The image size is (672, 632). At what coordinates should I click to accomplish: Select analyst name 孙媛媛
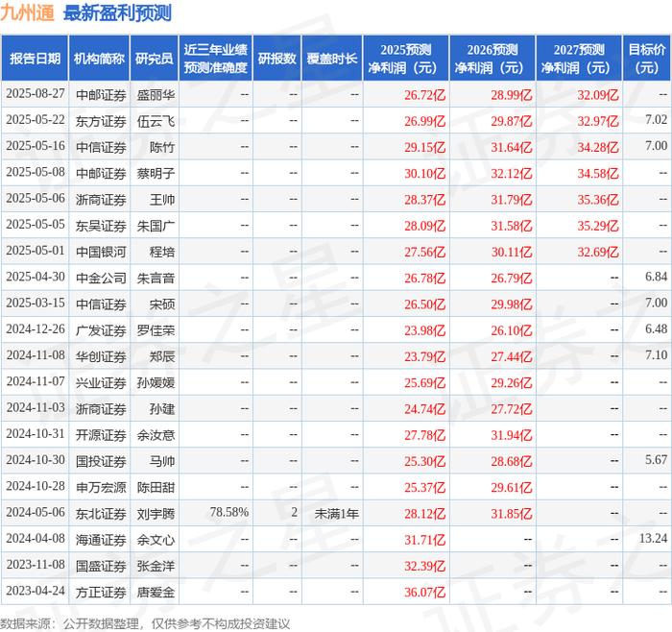click(x=156, y=383)
